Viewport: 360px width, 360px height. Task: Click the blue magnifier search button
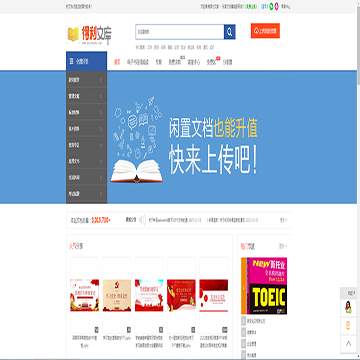(x=230, y=32)
